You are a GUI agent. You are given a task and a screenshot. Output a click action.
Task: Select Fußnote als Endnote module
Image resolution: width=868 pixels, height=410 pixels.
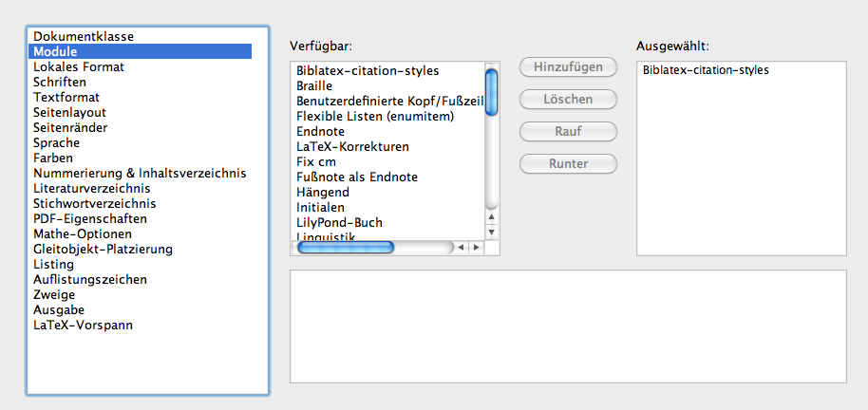pyautogui.click(x=387, y=177)
